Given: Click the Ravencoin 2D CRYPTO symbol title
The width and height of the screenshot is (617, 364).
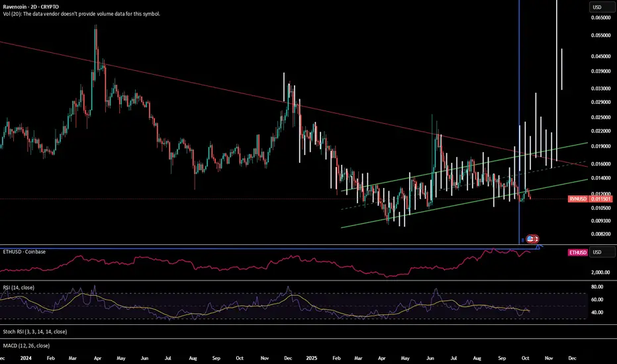Looking at the screenshot, I should (32, 6).
